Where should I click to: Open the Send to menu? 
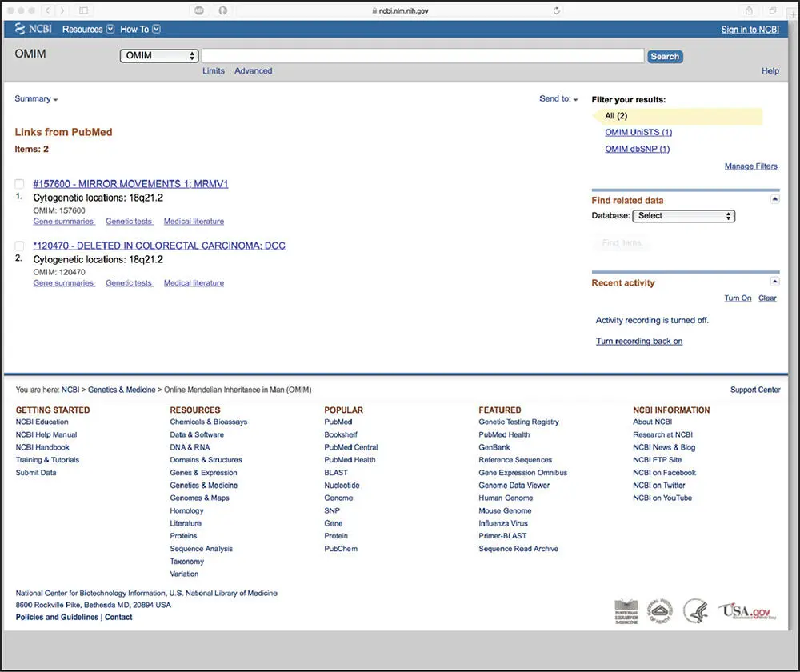coord(558,98)
